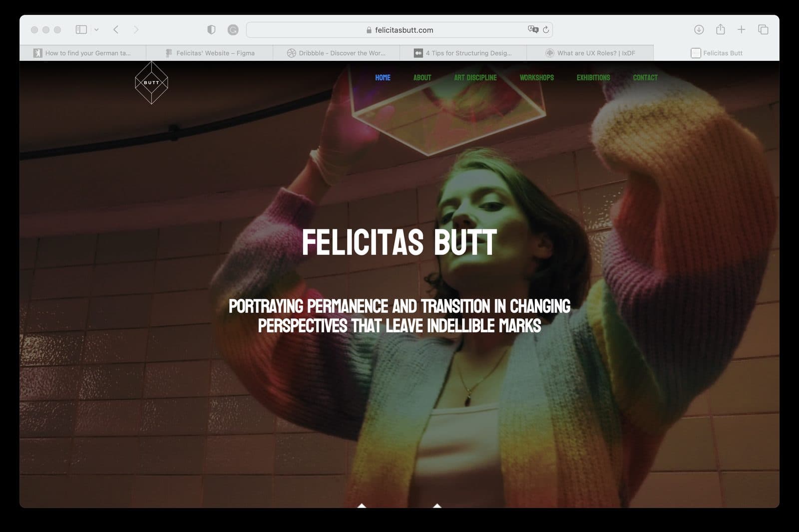Open the HOME nav link

pyautogui.click(x=383, y=77)
